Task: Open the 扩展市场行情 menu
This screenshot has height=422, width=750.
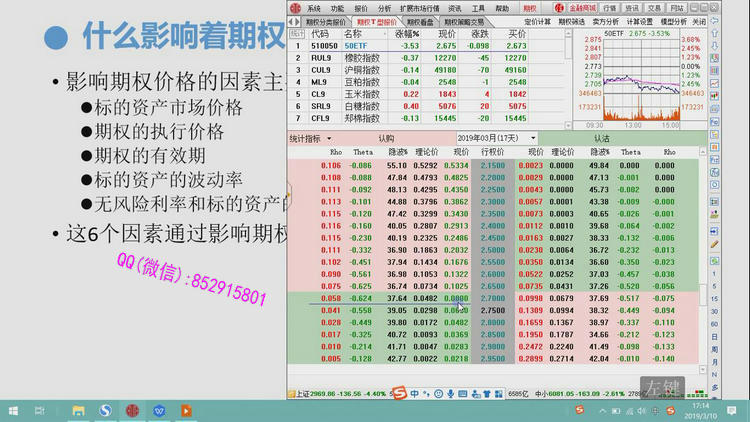Action: point(419,7)
